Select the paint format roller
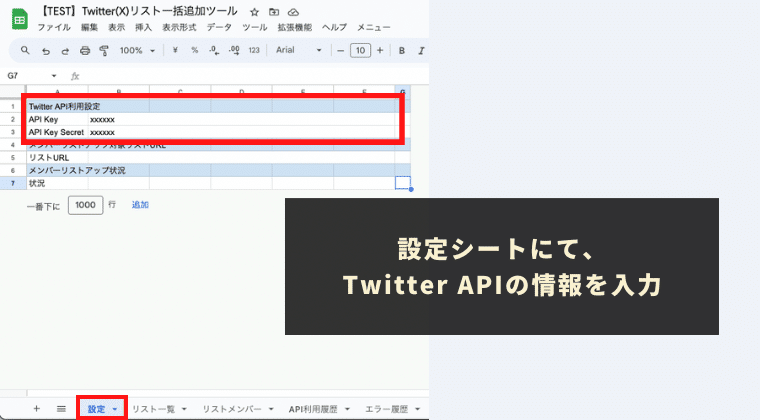Screen dimensions: 760x420 (x=104, y=50)
